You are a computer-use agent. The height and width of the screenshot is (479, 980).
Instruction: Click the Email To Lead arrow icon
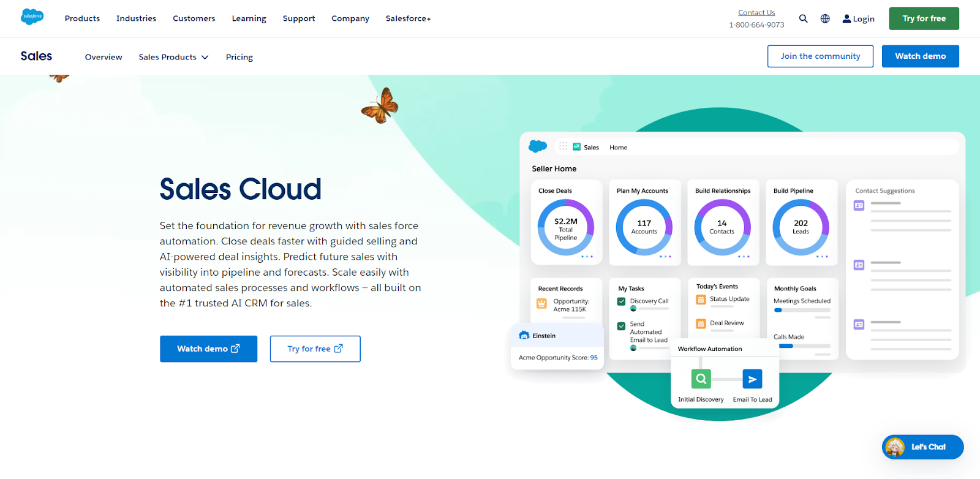(752, 379)
